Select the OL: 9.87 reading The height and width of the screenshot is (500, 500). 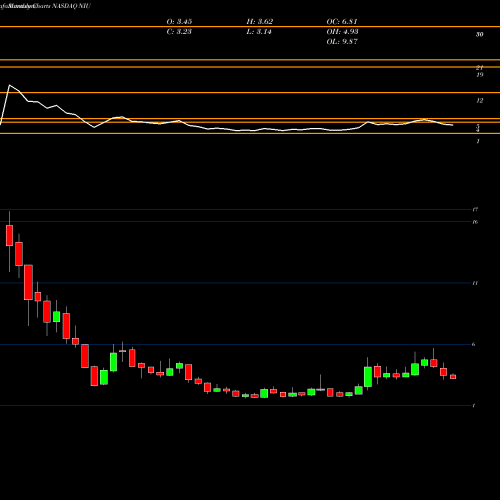pyautogui.click(x=342, y=42)
